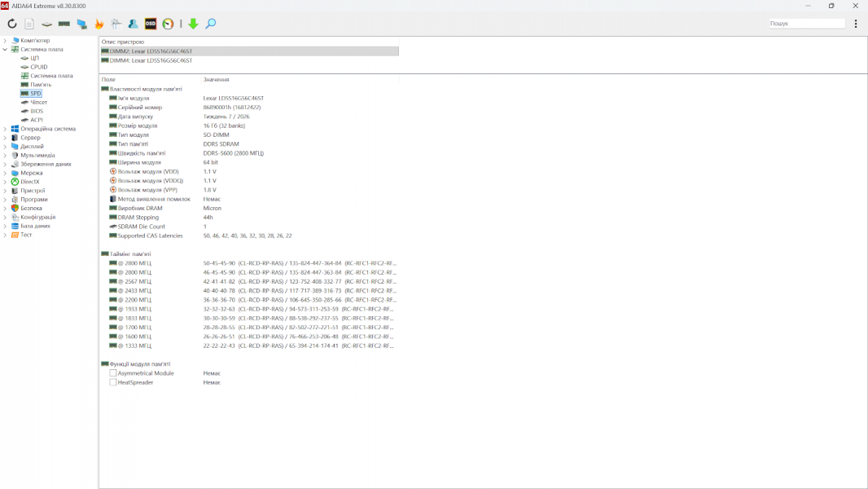Image resolution: width=868 pixels, height=489 pixels.
Task: Select BIOS in the tree
Action: point(37,112)
